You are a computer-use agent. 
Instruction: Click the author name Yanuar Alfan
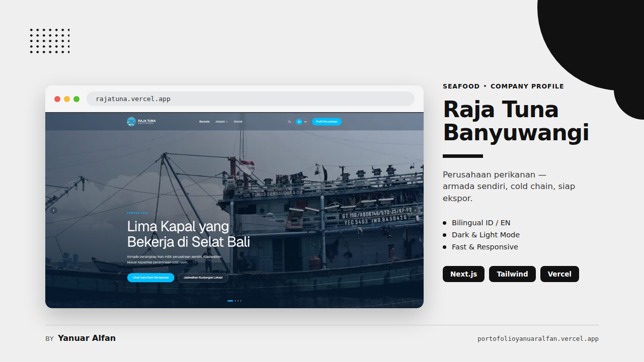coord(87,338)
